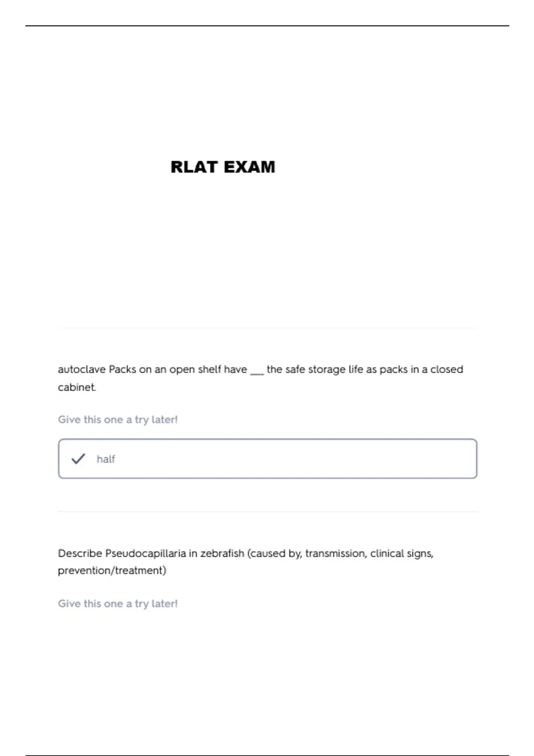Click the autoclave Packs question text
The width and height of the screenshot is (534, 756).
(x=261, y=378)
